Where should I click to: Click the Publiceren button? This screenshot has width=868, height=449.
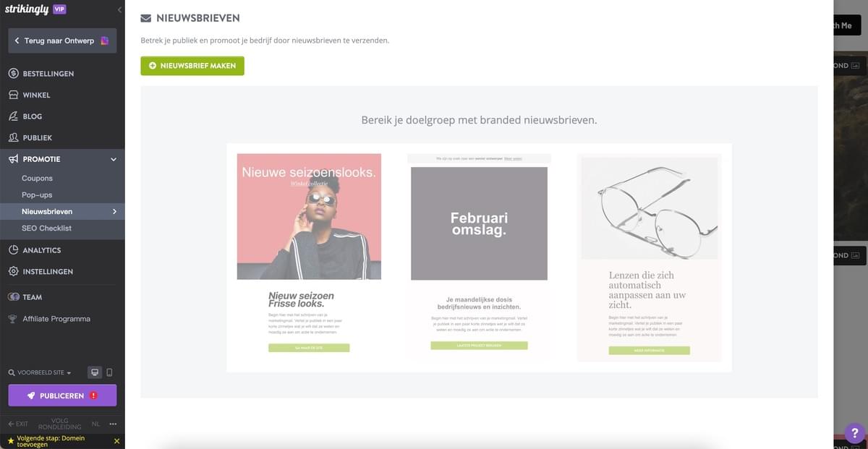[62, 395]
